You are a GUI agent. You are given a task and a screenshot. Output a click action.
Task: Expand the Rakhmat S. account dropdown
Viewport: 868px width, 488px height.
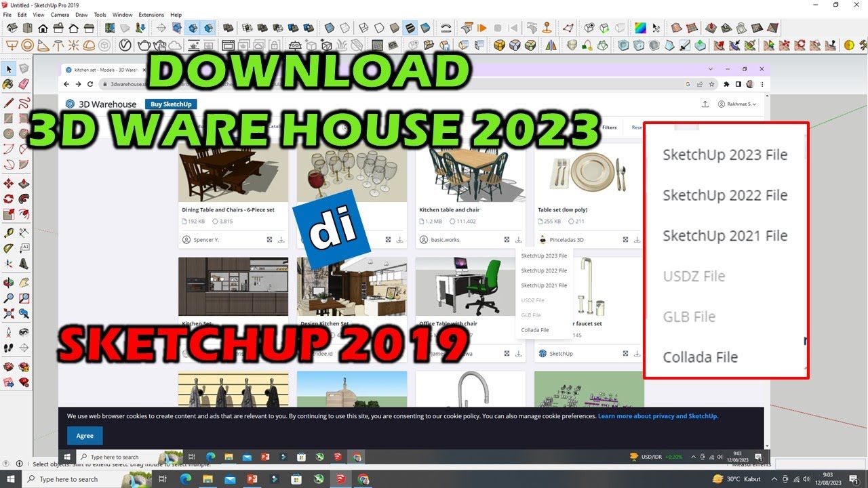pos(737,104)
